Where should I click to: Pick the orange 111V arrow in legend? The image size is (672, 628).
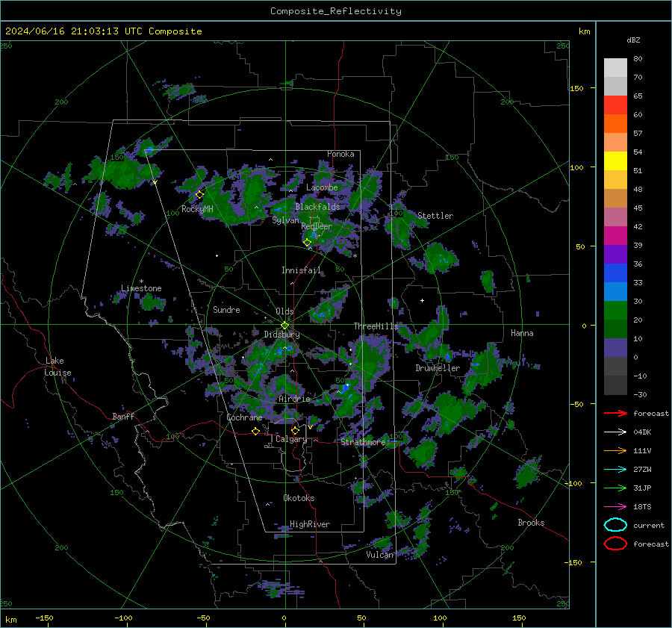(x=615, y=450)
